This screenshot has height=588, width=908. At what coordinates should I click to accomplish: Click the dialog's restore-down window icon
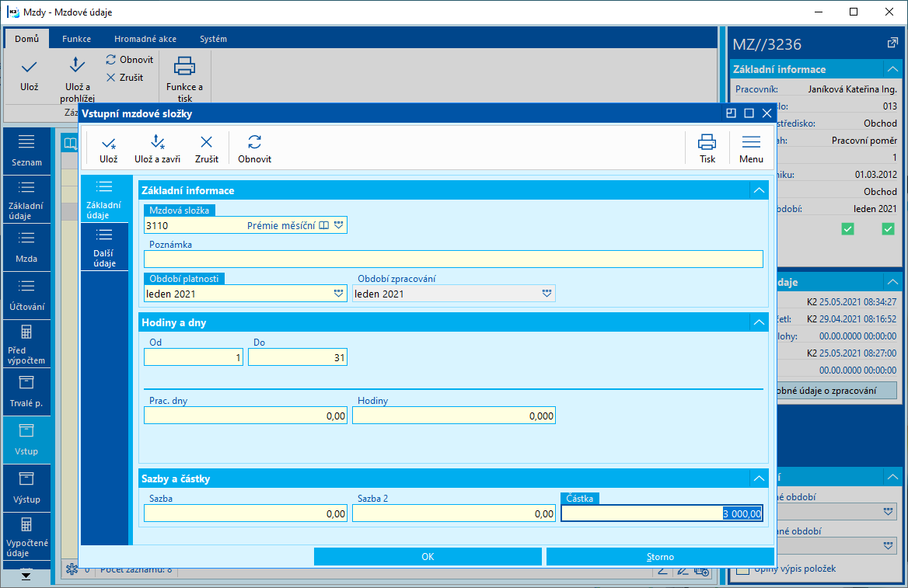(x=731, y=113)
